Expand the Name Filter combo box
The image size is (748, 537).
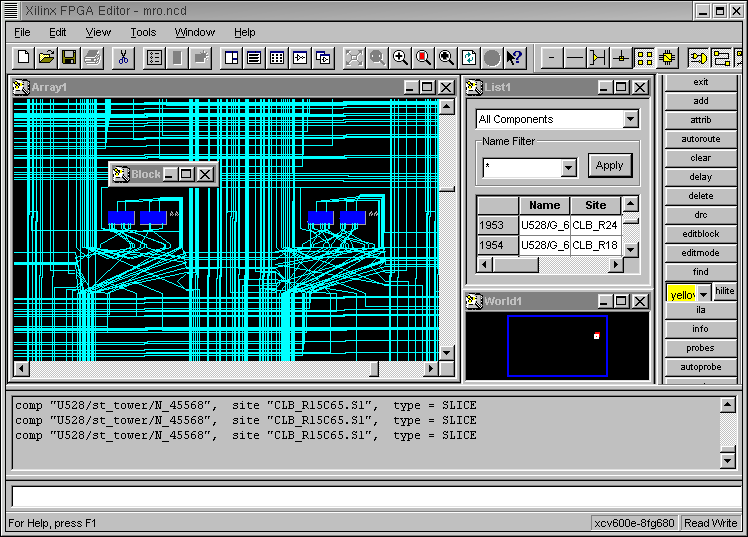(x=569, y=168)
